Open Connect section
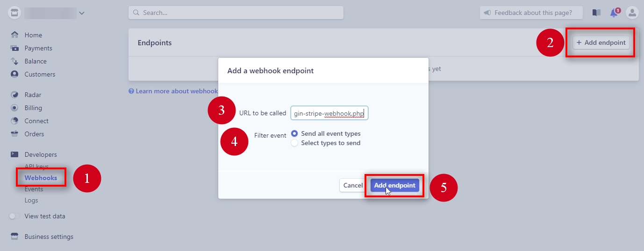This screenshot has width=644, height=251. [x=36, y=121]
